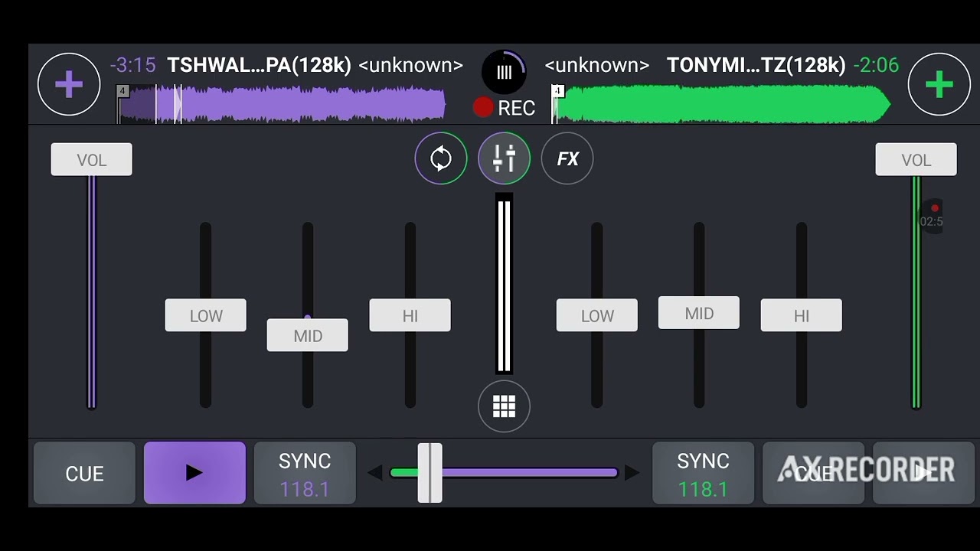Image resolution: width=980 pixels, height=551 pixels.
Task: Click the left track title TSHWAL…PA(128k)
Action: pyautogui.click(x=259, y=65)
